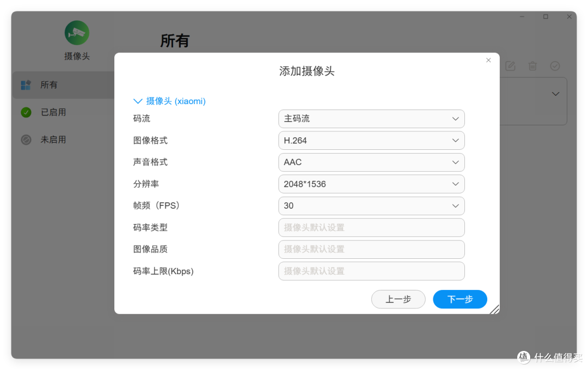
Task: Click the disabled circle icon beside 未启用
Action: pyautogui.click(x=26, y=140)
